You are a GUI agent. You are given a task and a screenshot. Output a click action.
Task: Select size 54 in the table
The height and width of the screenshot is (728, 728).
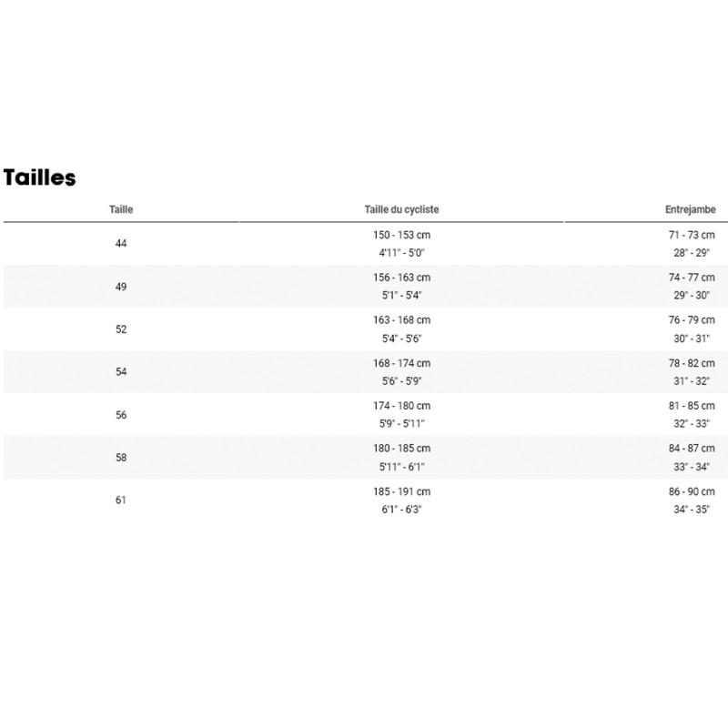point(121,371)
